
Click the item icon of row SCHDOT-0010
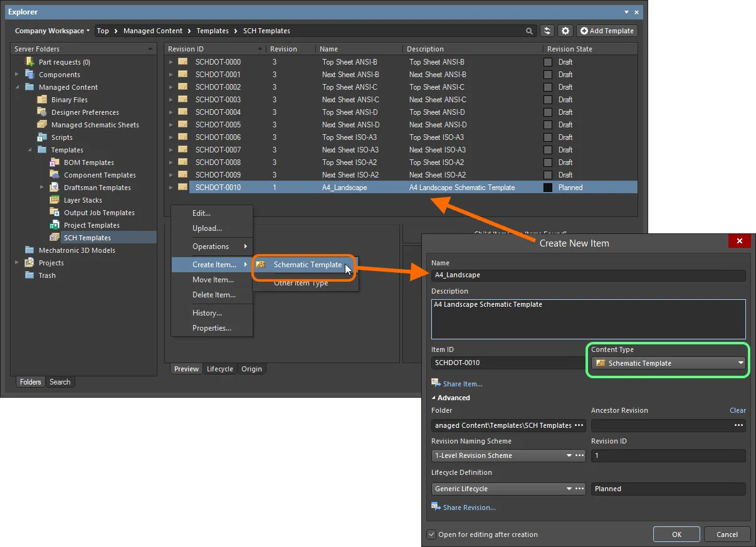click(183, 188)
